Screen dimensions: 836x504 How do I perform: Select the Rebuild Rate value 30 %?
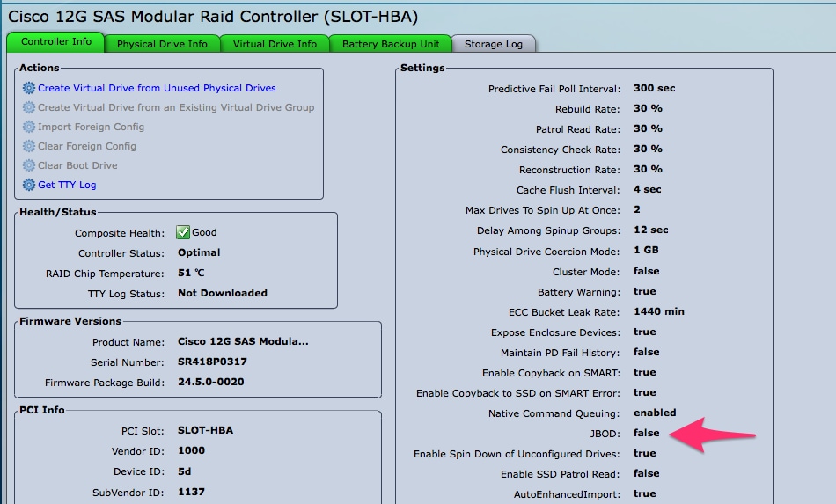pyautogui.click(x=648, y=109)
